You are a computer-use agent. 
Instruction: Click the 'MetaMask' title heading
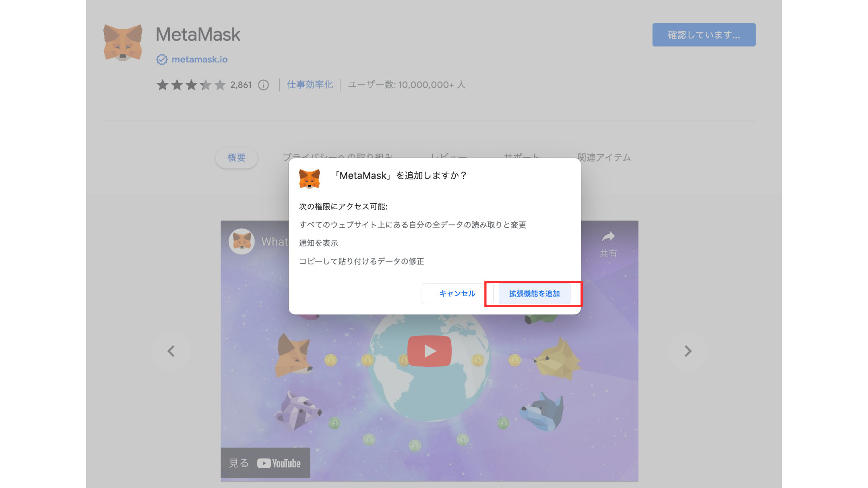[x=198, y=34]
